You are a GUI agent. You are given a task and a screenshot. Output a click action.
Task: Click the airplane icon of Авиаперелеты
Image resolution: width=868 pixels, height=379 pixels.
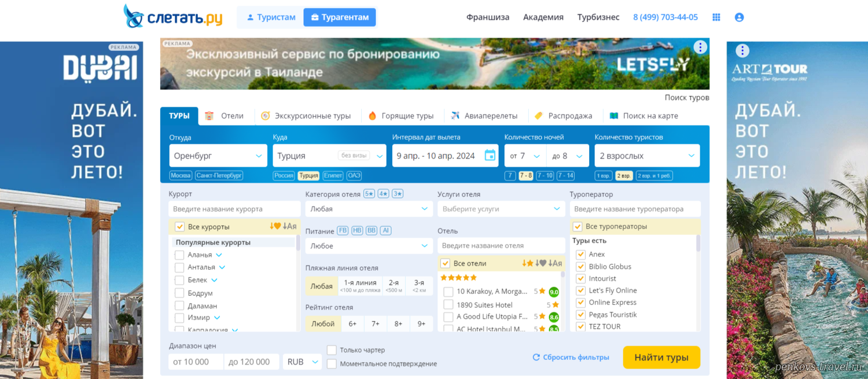pos(455,115)
